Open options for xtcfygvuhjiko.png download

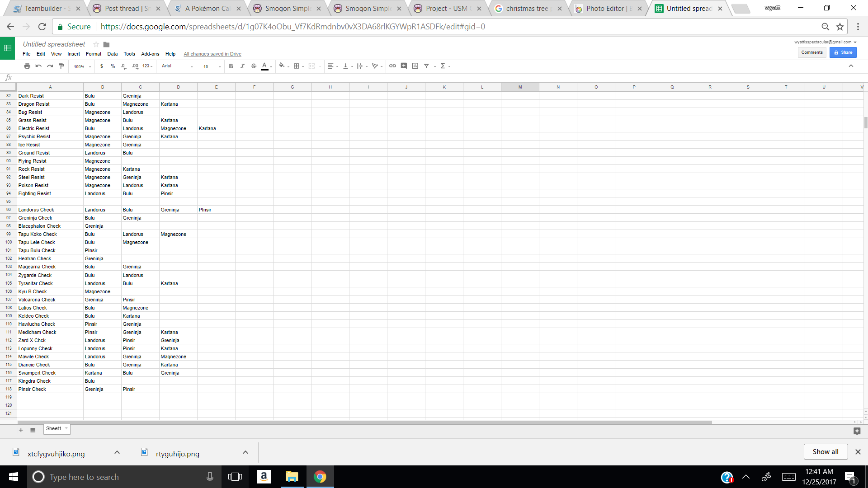click(117, 452)
